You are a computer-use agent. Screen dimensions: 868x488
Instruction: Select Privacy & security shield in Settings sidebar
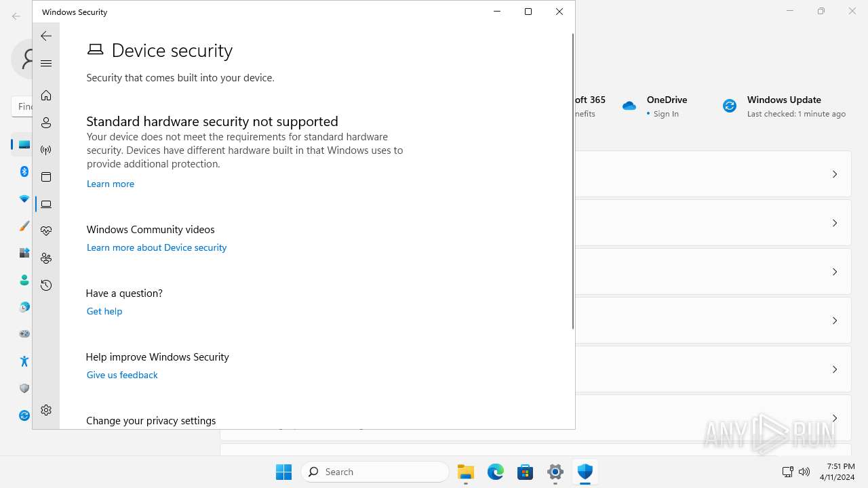pyautogui.click(x=24, y=388)
